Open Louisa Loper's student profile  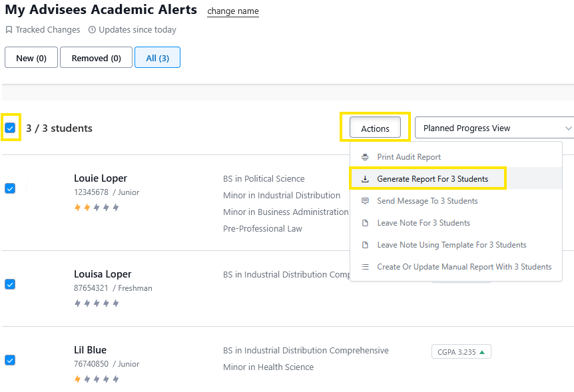(103, 274)
